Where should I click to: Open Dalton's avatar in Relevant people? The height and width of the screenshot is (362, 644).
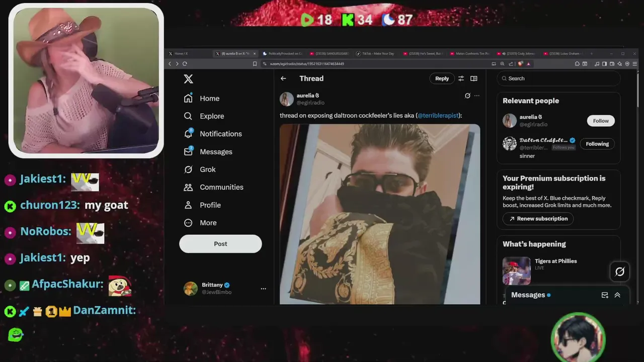coord(510,143)
